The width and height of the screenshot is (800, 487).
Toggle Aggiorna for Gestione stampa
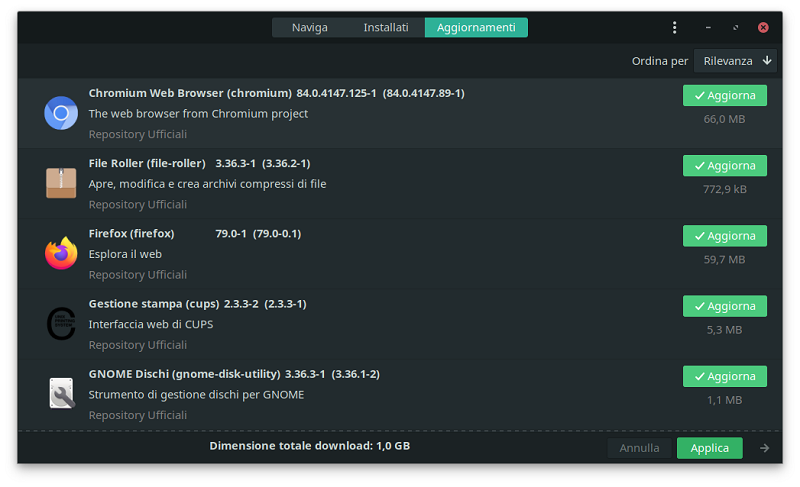click(x=724, y=306)
